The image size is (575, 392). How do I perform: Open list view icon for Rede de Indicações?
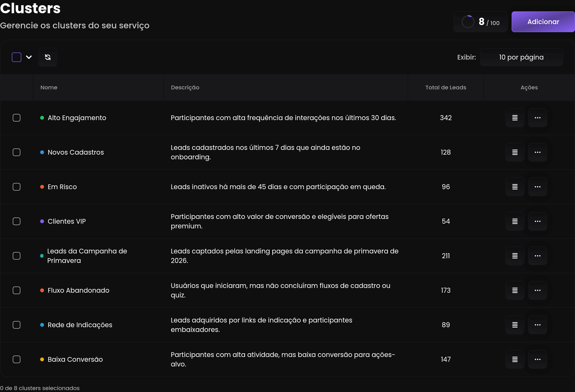(x=515, y=325)
